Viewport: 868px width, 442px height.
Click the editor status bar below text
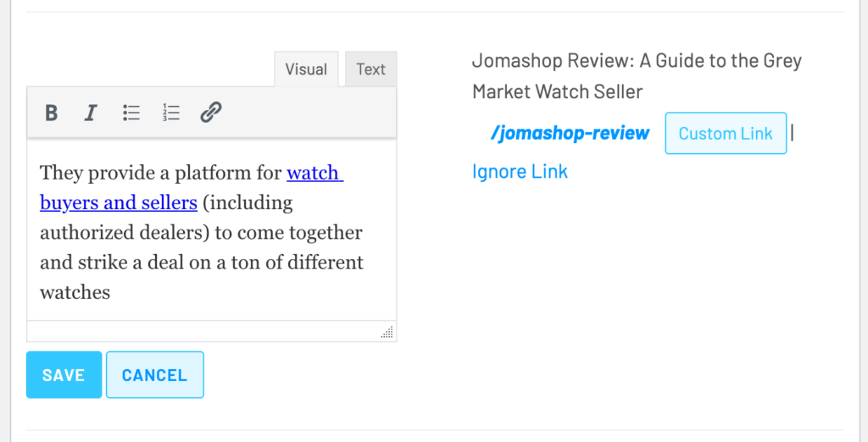211,331
